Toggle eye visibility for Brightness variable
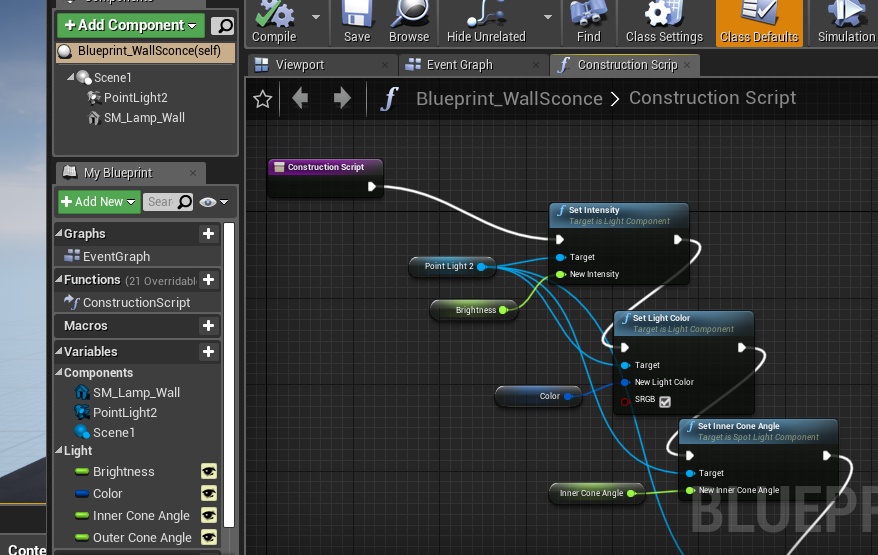 [x=209, y=472]
